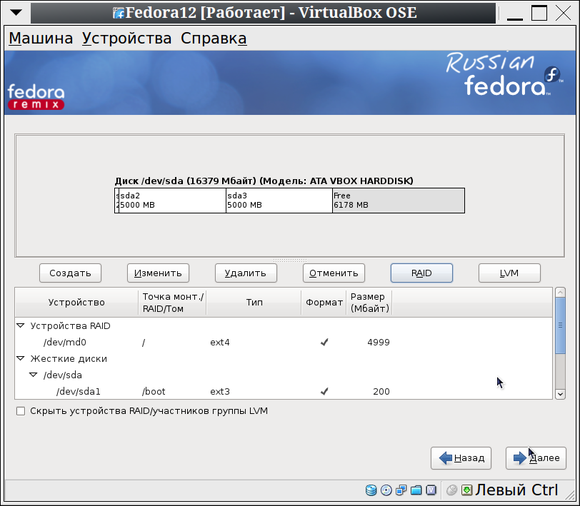Viewport: 580px width, 506px height.
Task: Open the Машина menu
Action: (x=41, y=38)
